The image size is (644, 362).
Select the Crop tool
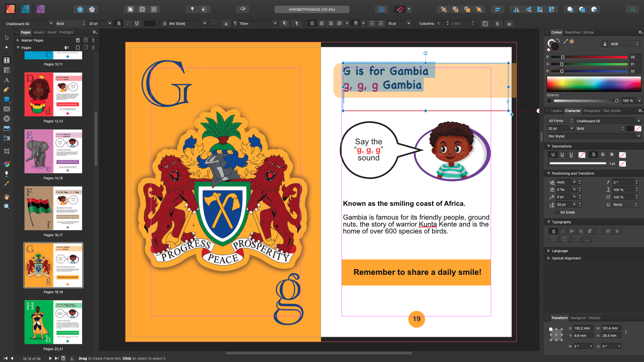(x=7, y=151)
